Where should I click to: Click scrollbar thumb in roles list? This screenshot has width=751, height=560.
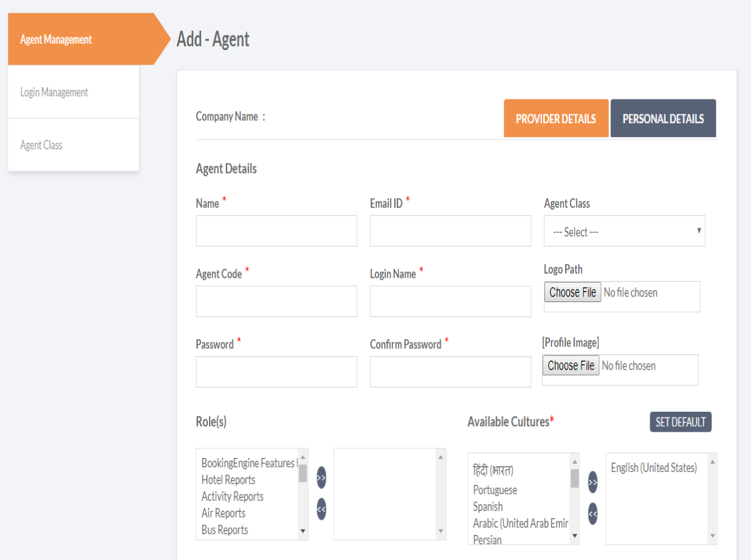click(303, 473)
